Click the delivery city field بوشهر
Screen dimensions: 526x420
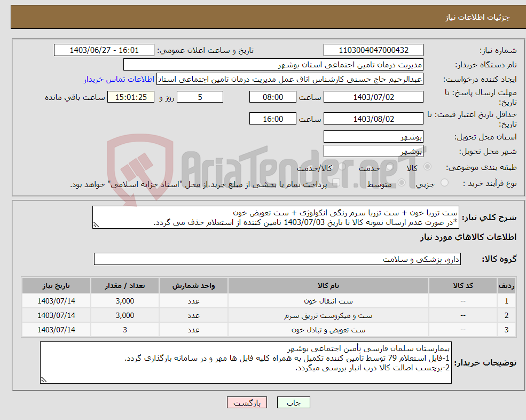(x=373, y=151)
